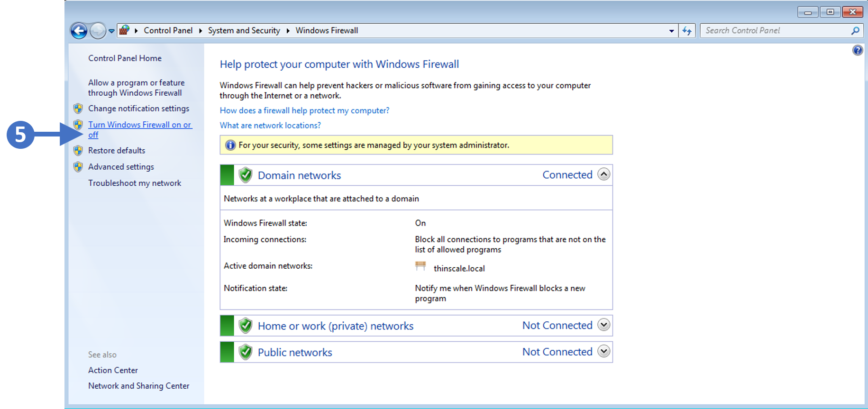This screenshot has height=409, width=868.
Task: Click Turn Windows Firewall on or off
Action: [x=140, y=130]
